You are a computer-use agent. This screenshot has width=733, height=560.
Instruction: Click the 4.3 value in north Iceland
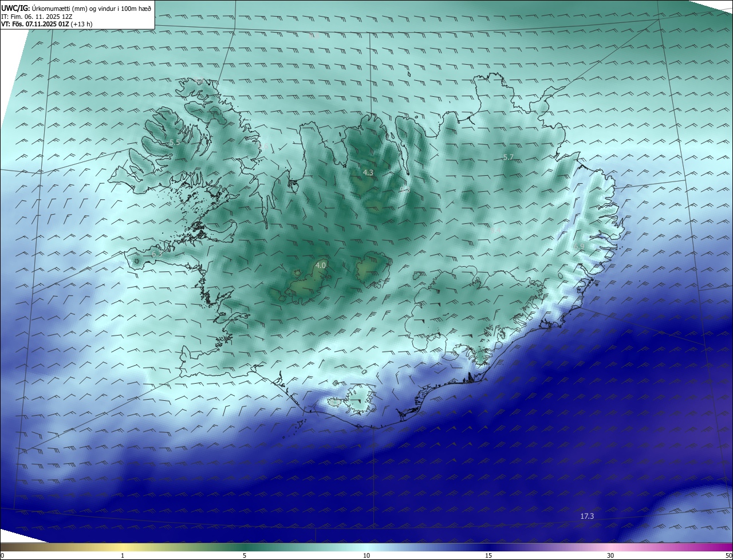[x=368, y=172]
